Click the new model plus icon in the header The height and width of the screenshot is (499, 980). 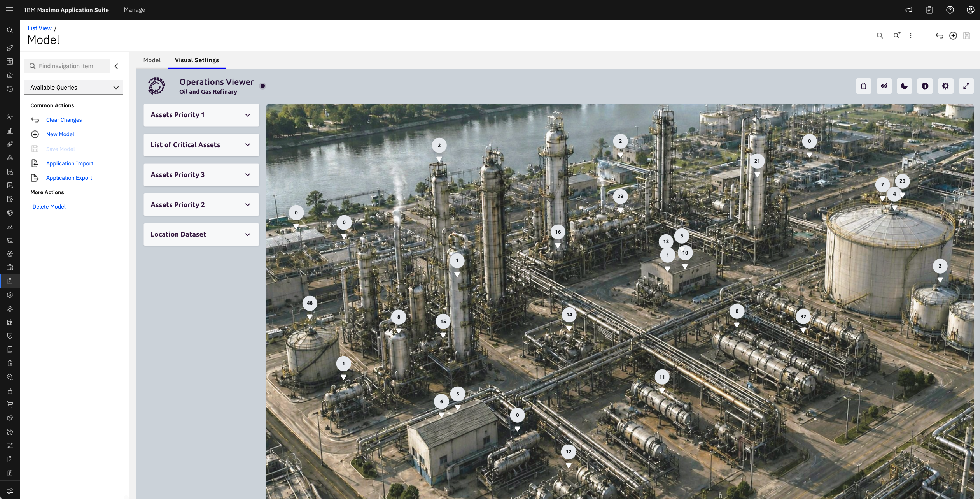(x=953, y=35)
